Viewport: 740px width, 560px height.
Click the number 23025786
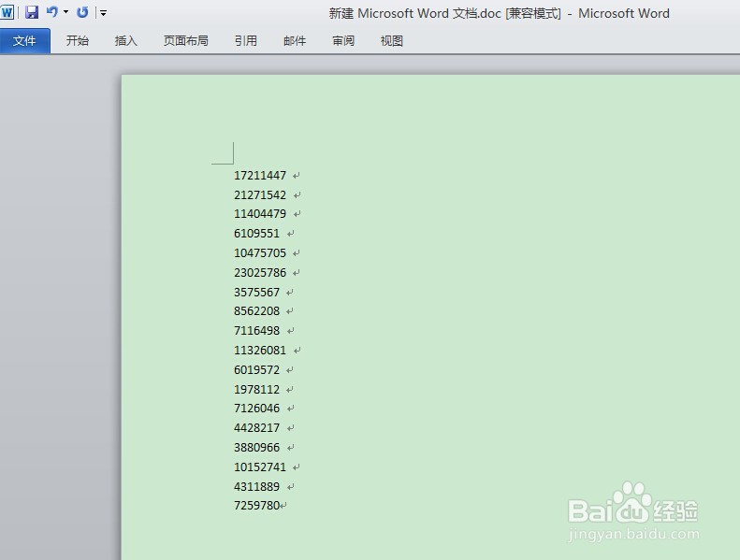(x=260, y=273)
